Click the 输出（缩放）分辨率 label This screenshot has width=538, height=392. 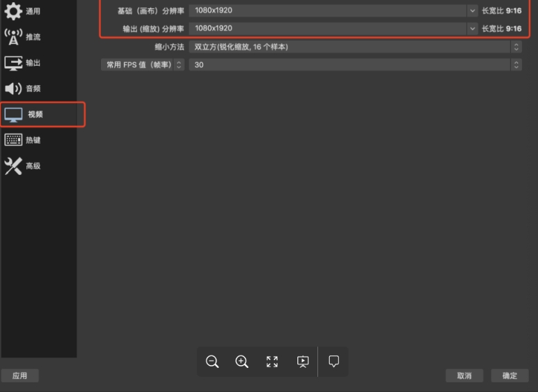[x=154, y=29]
